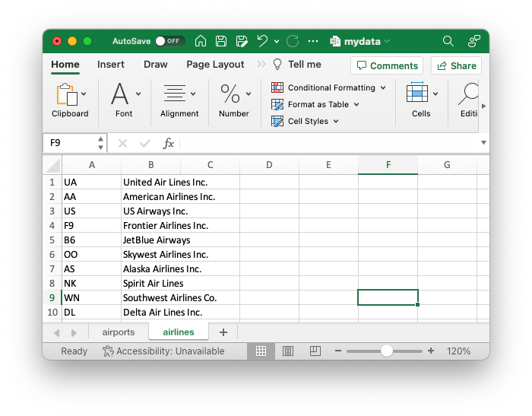Click the Cells group icon
This screenshot has height=416, width=532.
417,92
